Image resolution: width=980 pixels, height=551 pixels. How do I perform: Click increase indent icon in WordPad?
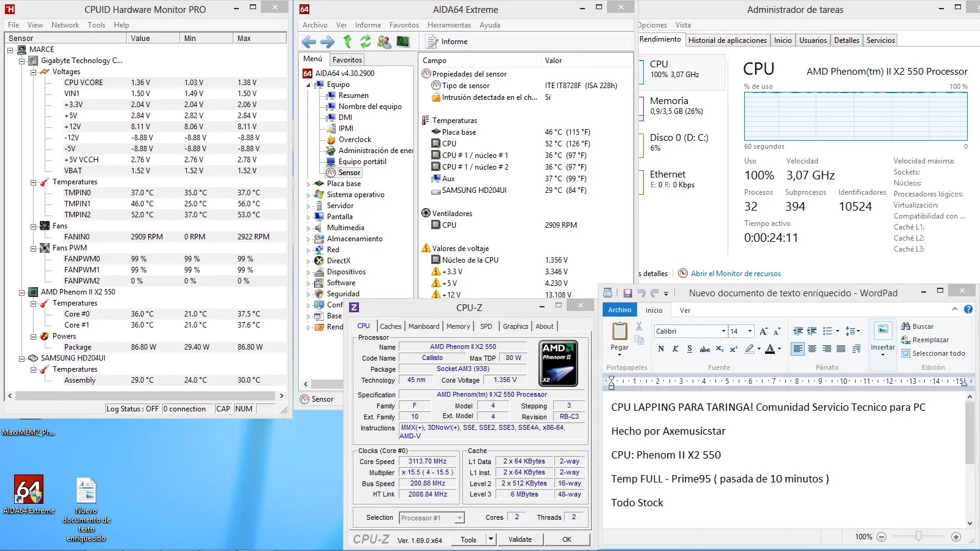pos(812,331)
